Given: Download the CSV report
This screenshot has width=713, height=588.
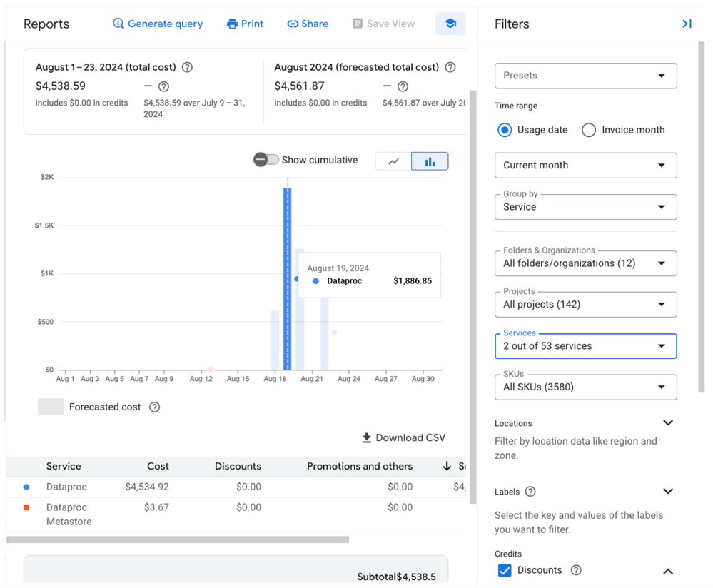Looking at the screenshot, I should 404,437.
